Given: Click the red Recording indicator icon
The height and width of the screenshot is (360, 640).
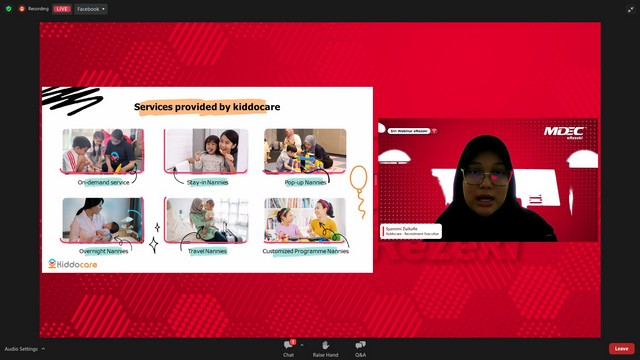Looking at the screenshot, I should (x=22, y=9).
